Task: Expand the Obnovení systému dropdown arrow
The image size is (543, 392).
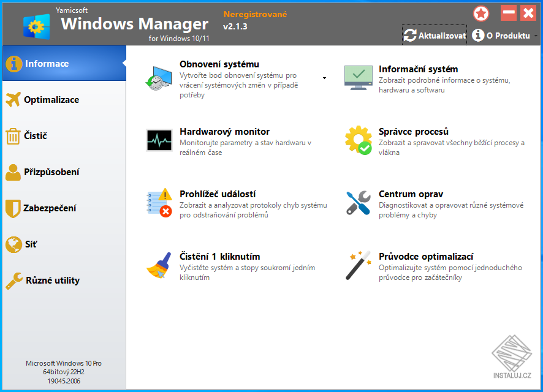Action: pos(324,78)
